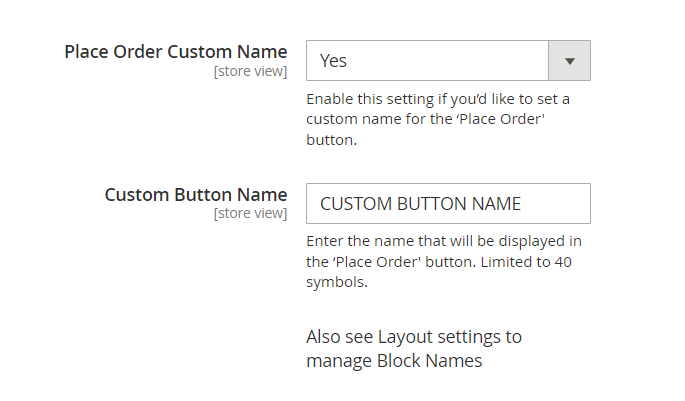Click 'manage Block Names' in the bottom note
This screenshot has width=685, height=401.
[x=394, y=361]
